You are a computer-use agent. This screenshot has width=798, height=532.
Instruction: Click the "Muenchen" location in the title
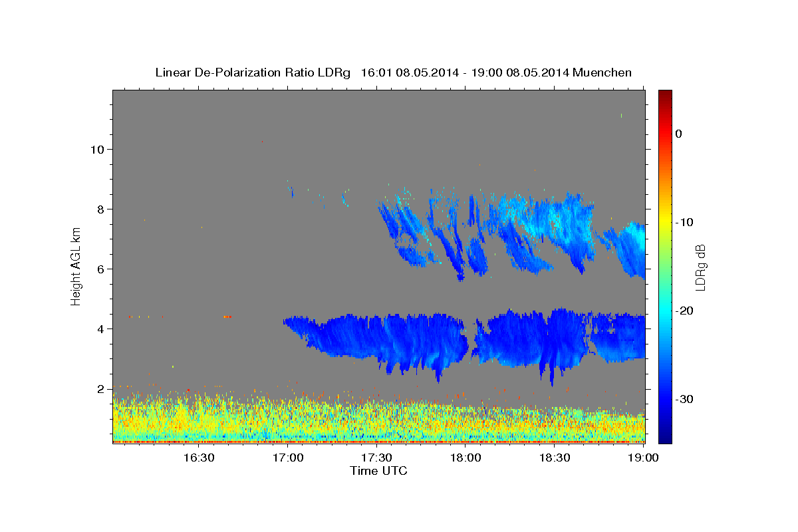[x=602, y=72]
